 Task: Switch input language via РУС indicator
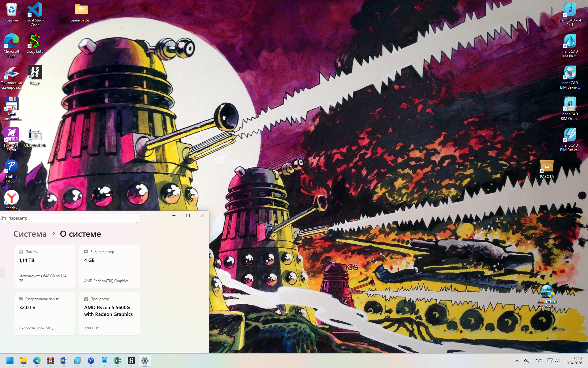538,361
